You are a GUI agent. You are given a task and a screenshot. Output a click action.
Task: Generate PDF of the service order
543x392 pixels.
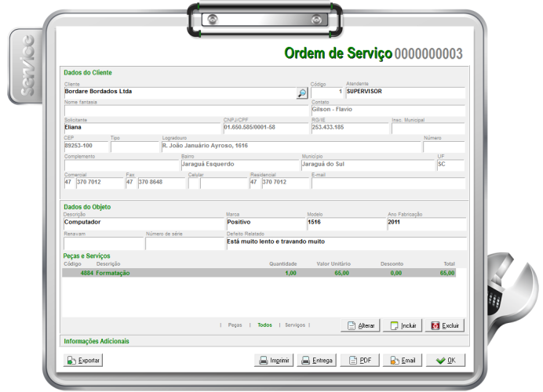click(x=359, y=361)
